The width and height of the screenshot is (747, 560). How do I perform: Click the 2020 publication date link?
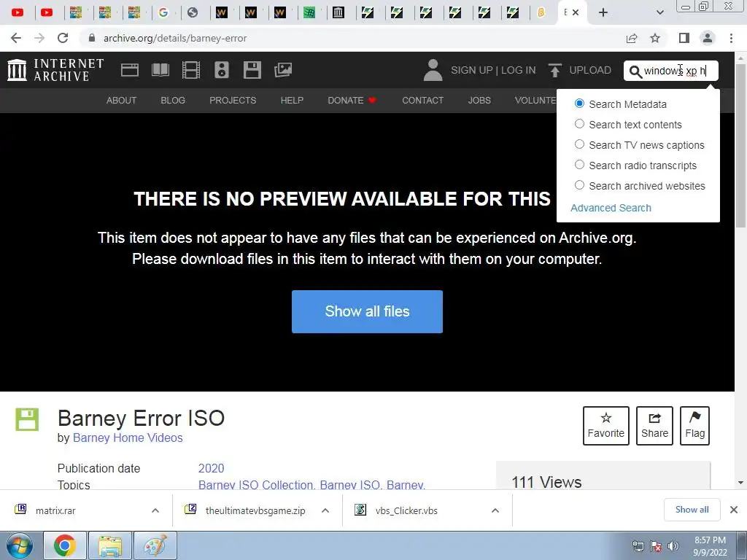(211, 468)
